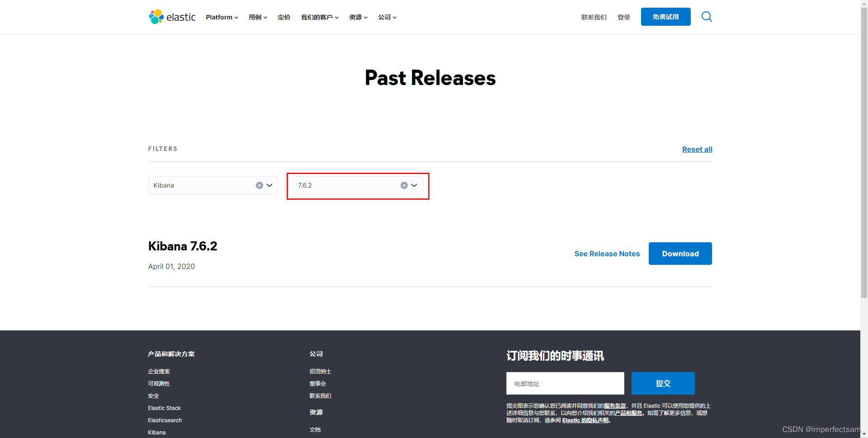The image size is (868, 438).
Task: Click the Kibana 7.6.2 release title
Action: [183, 246]
